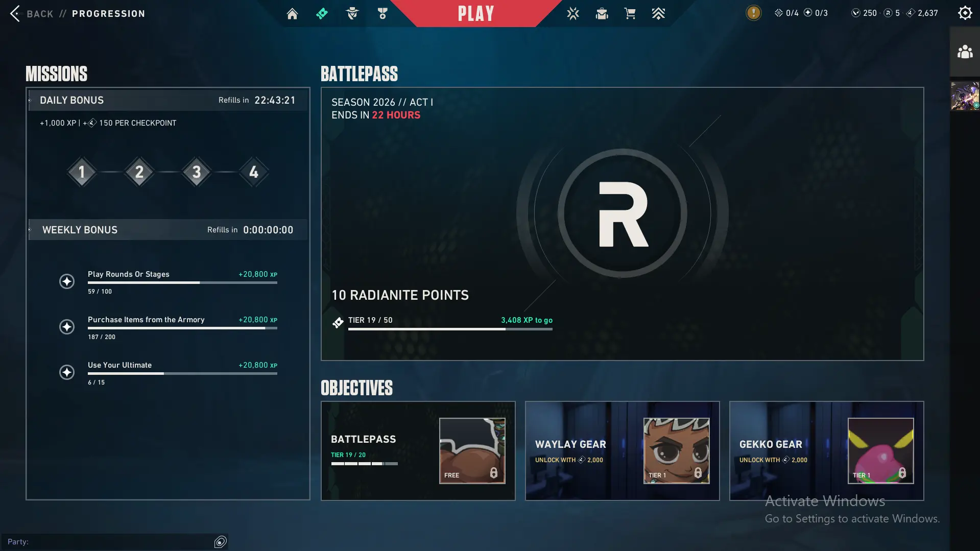Click the Kingdom Credits icon beside 2,637
980x551 pixels.
[x=911, y=13]
